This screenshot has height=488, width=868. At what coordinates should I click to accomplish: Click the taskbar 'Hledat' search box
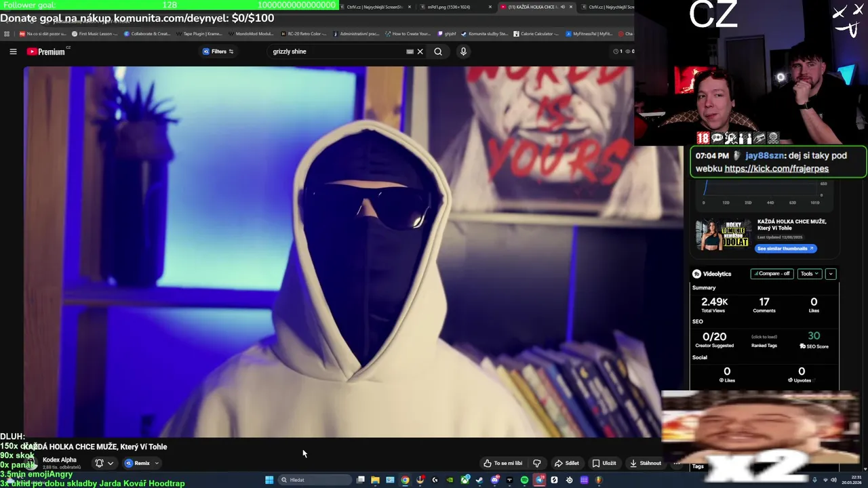pos(315,480)
